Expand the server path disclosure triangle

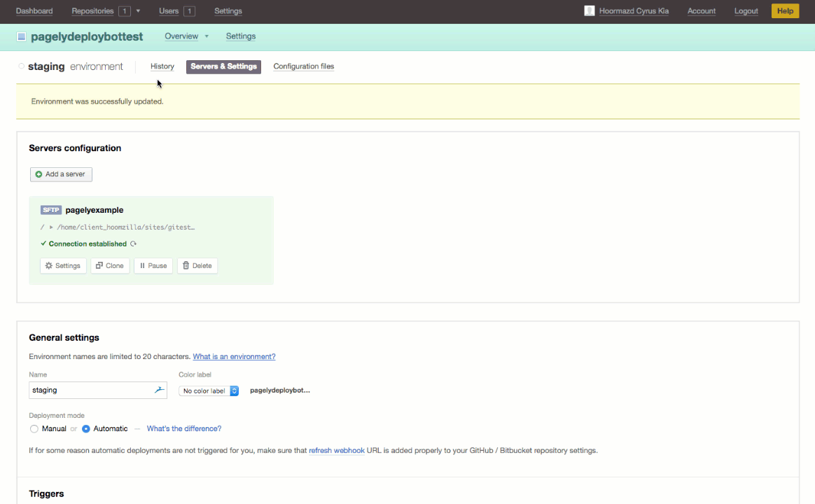point(51,227)
